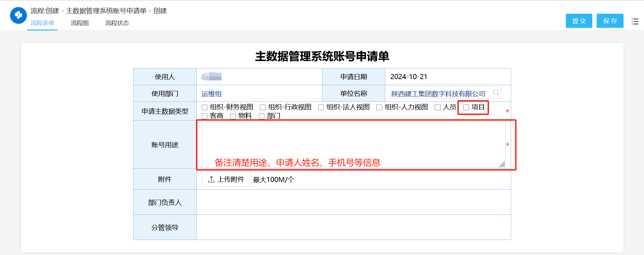
Task: Switch to the 流程图 tab
Action: coord(80,23)
